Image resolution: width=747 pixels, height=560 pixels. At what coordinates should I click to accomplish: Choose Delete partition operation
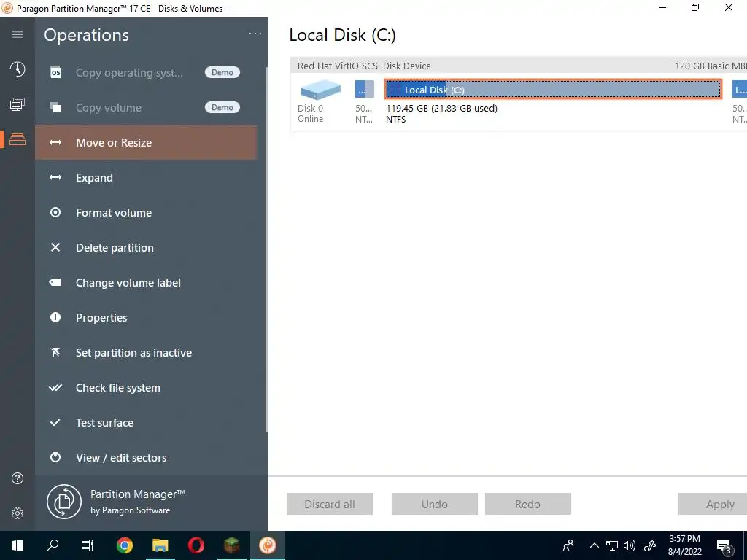(x=146, y=247)
